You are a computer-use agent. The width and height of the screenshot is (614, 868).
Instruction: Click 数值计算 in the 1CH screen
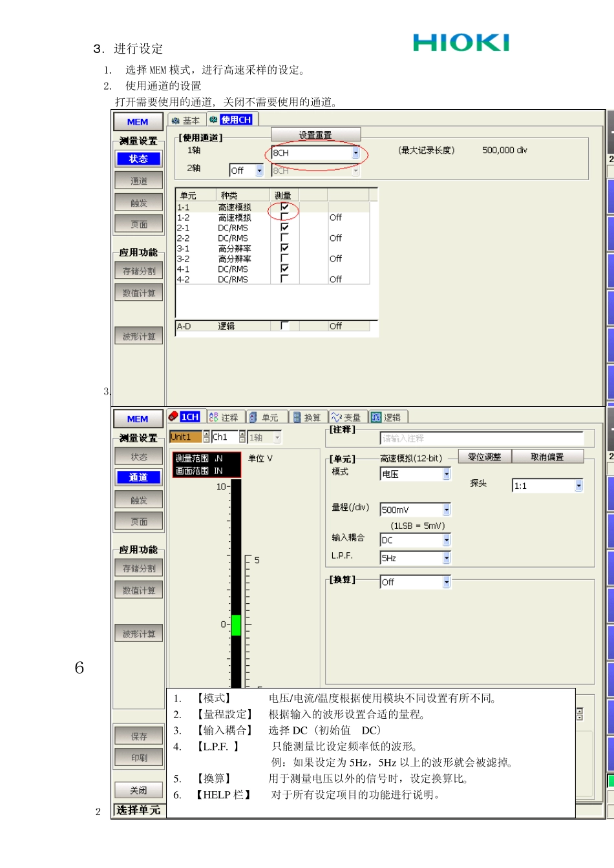[x=138, y=590]
